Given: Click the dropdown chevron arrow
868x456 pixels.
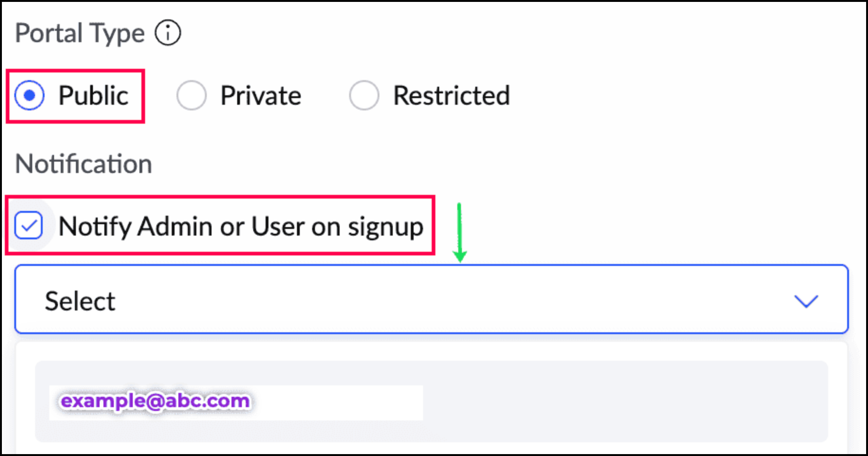Looking at the screenshot, I should click(806, 301).
